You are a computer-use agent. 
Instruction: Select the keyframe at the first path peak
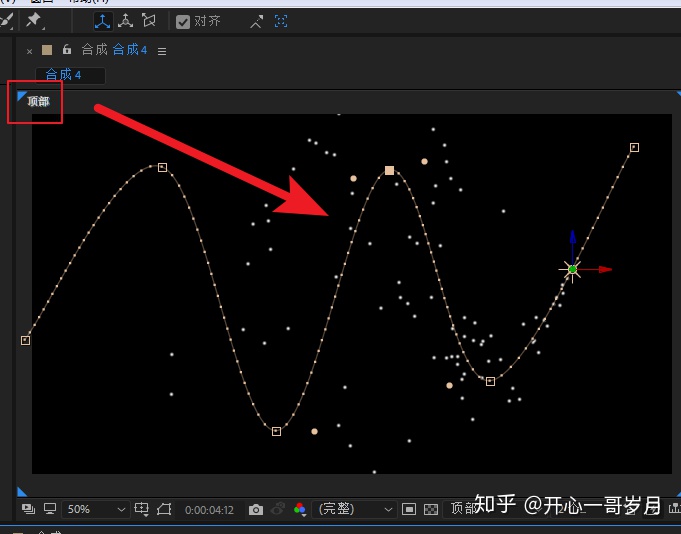[162, 167]
